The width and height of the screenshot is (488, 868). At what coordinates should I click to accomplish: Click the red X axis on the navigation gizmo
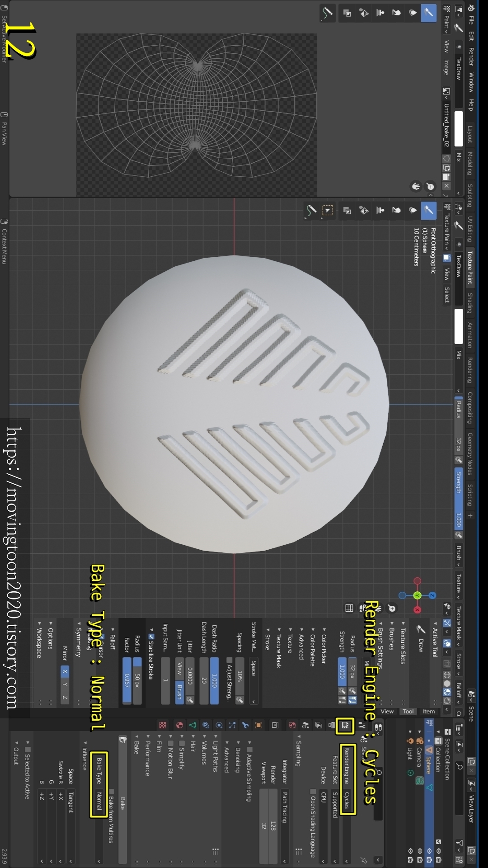pyautogui.click(x=417, y=610)
